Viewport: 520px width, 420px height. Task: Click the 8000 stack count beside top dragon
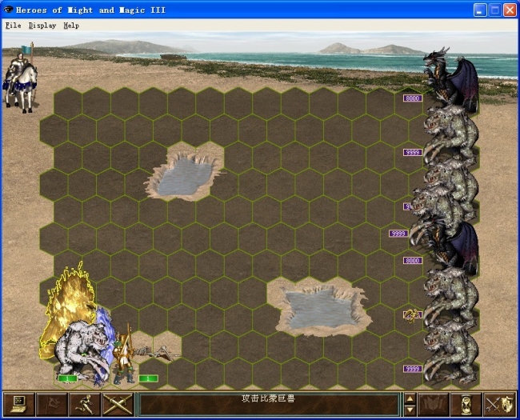click(x=413, y=98)
